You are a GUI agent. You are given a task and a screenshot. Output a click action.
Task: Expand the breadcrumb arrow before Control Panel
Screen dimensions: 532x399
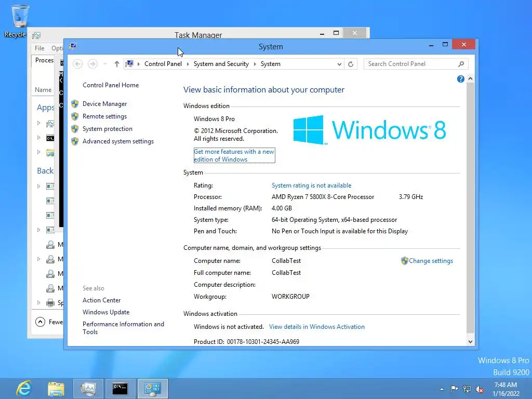[138, 64]
